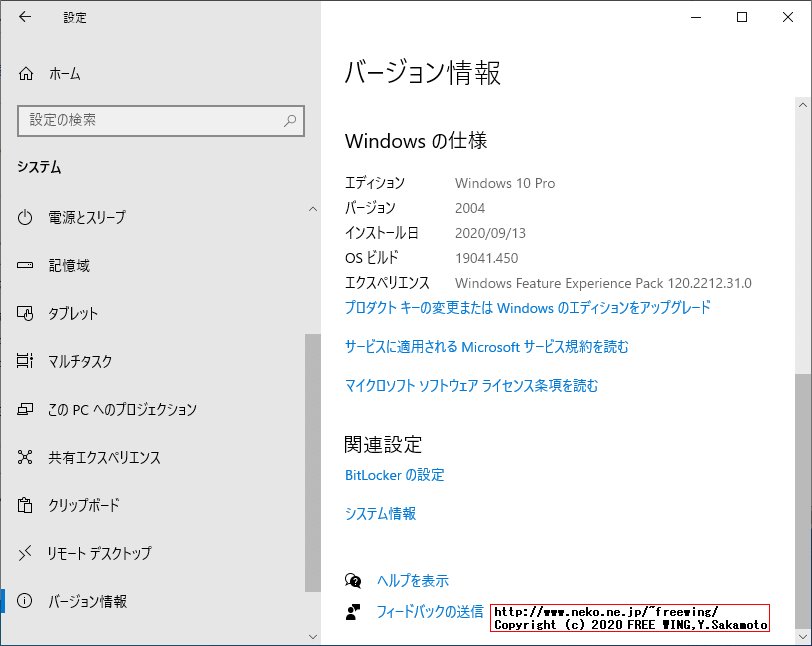Click main pane scrollbar up arrow
The height and width of the screenshot is (646, 812).
point(803,105)
